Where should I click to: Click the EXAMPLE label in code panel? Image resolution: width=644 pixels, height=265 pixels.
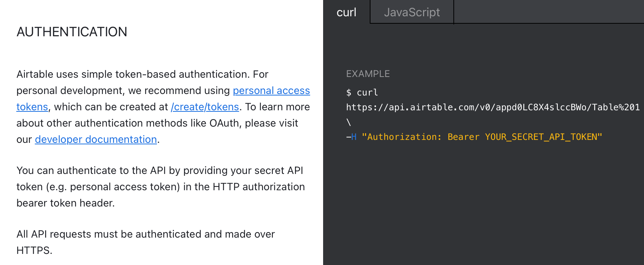pos(368,74)
